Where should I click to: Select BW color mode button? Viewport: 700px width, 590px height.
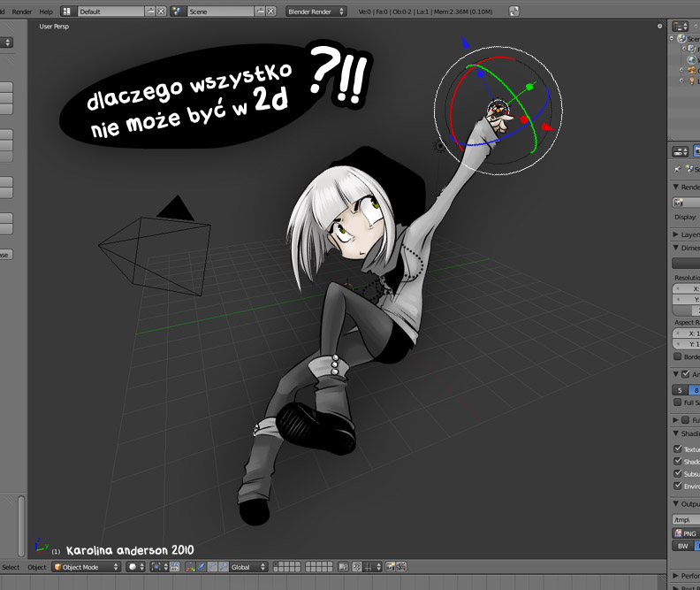[x=682, y=546]
